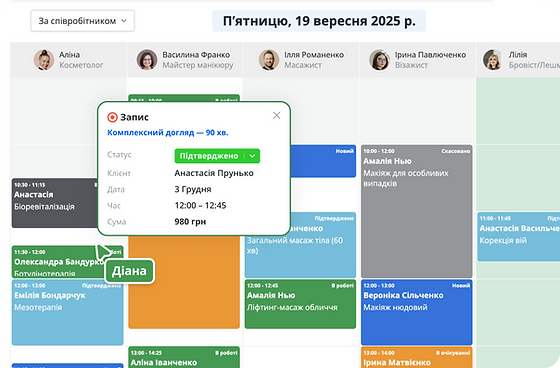The height and width of the screenshot is (368, 560).
Task: Open the 'Ірина Матвієнко' 13:00 appointment
Action: [x=416, y=357]
